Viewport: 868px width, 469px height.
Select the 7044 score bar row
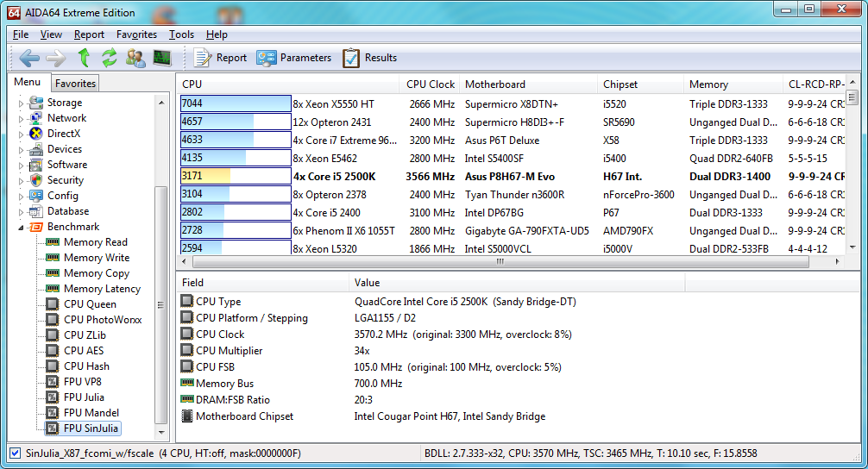[x=236, y=103]
